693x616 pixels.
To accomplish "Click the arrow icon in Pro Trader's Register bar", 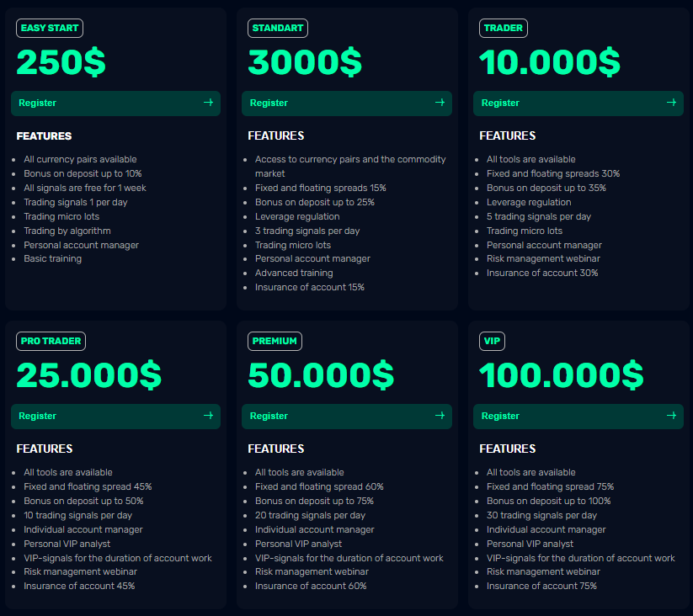I will click(208, 416).
